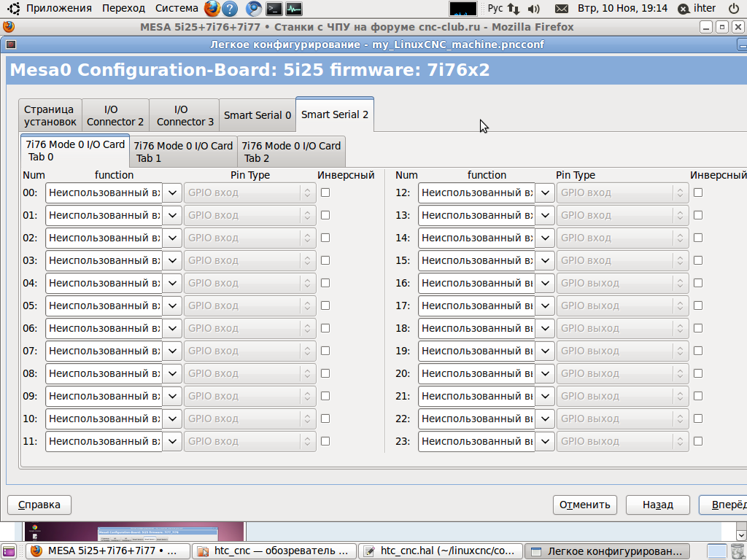Toggle Инверсный checkbox for pin 19
The width and height of the screenshot is (747, 560).
[698, 351]
